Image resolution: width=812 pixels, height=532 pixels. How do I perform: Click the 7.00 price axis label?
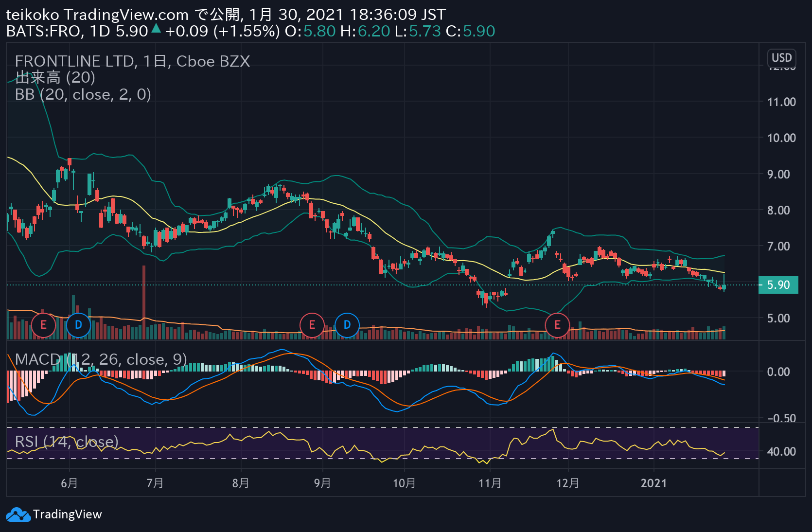pos(778,247)
